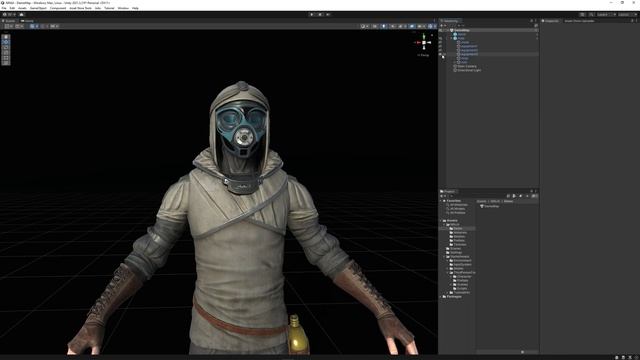Image resolution: width=640 pixels, height=360 pixels.
Task: Open the Packages folder in Project tree
Action: point(454,297)
